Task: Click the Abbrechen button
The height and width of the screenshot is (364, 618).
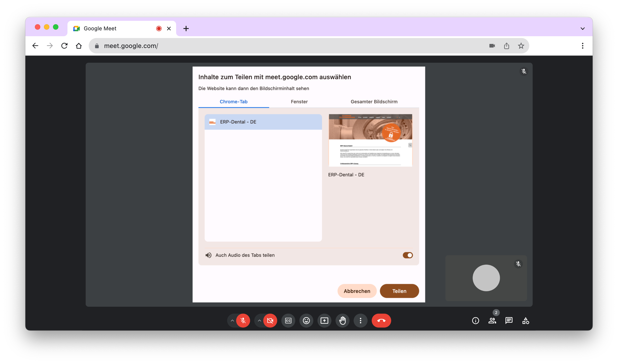Action: 357,291
